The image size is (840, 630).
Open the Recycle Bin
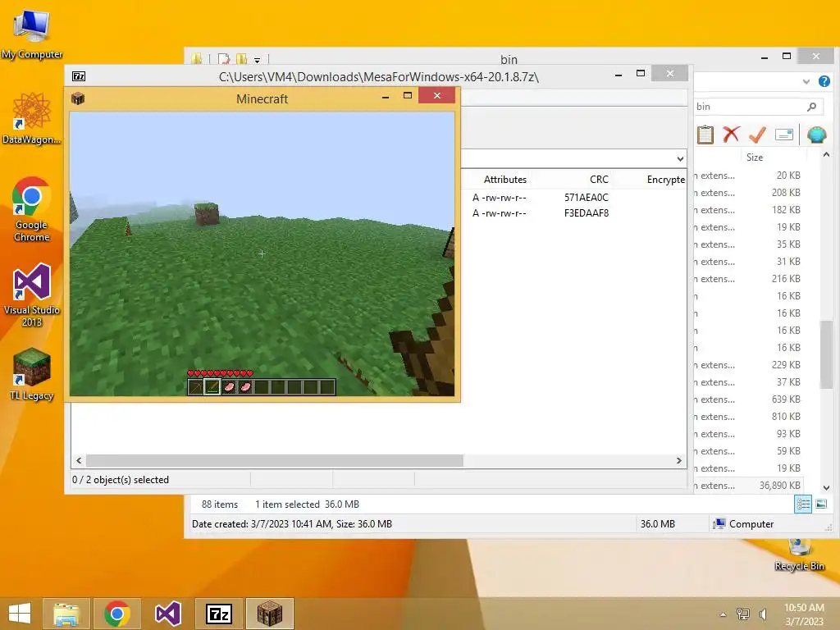pyautogui.click(x=799, y=555)
